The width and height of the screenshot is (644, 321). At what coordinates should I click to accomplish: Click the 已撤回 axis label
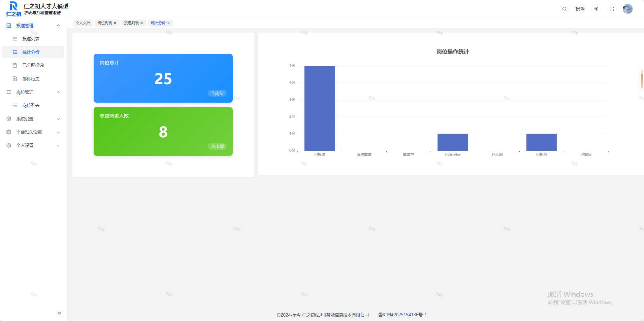click(586, 154)
